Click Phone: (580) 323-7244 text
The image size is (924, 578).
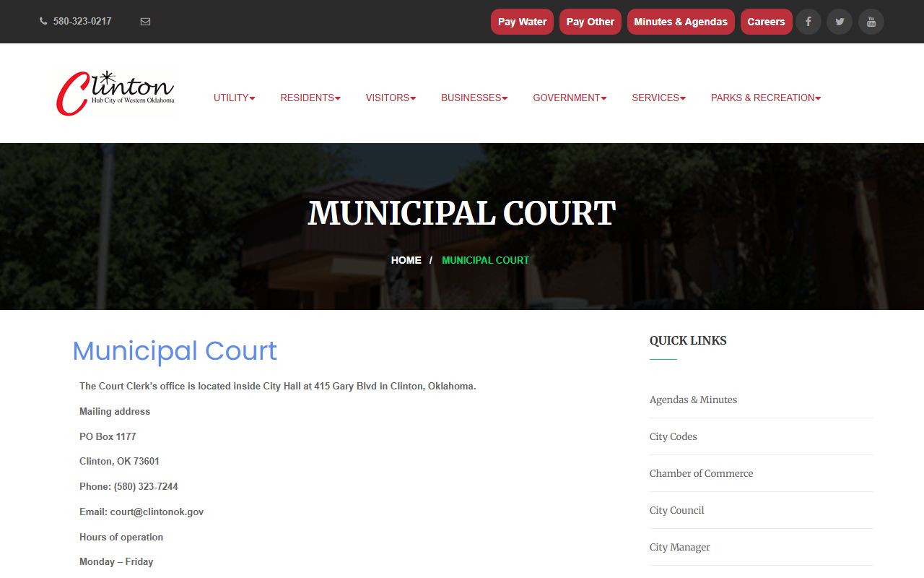128,486
